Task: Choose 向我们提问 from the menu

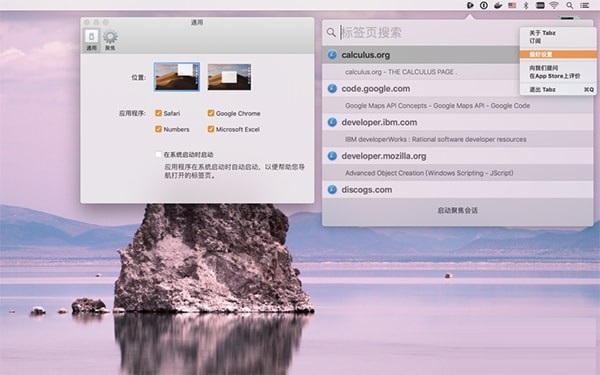Action: tap(543, 68)
